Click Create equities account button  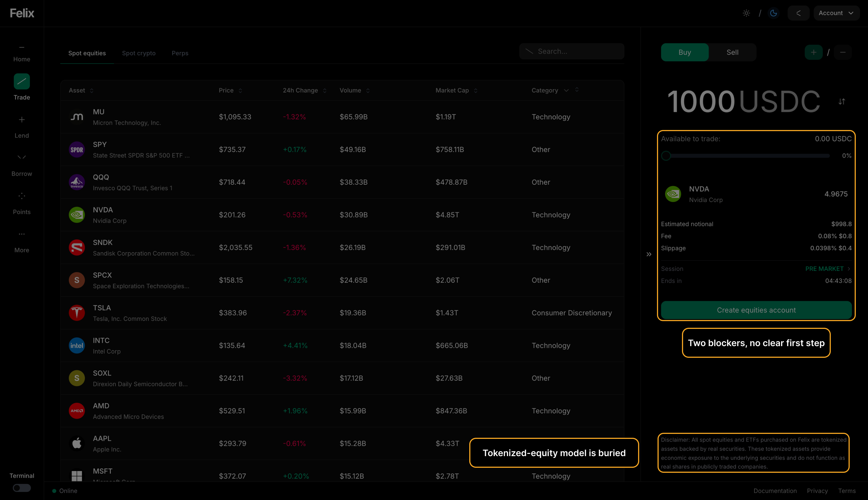756,310
